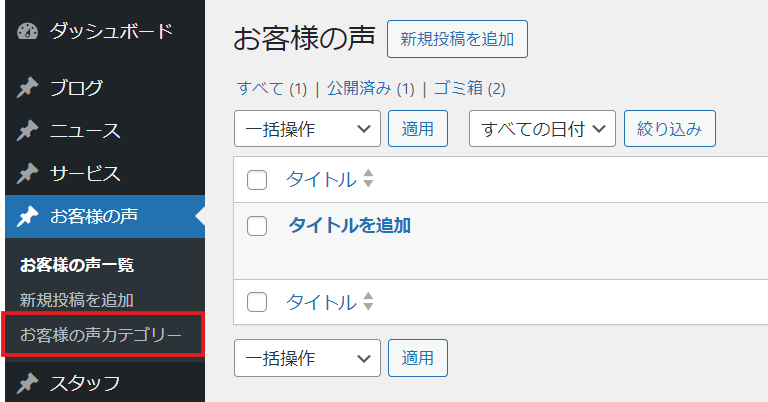This screenshot has width=768, height=402.
Task: Expand the すべての日付 date filter dropdown
Action: 542,129
